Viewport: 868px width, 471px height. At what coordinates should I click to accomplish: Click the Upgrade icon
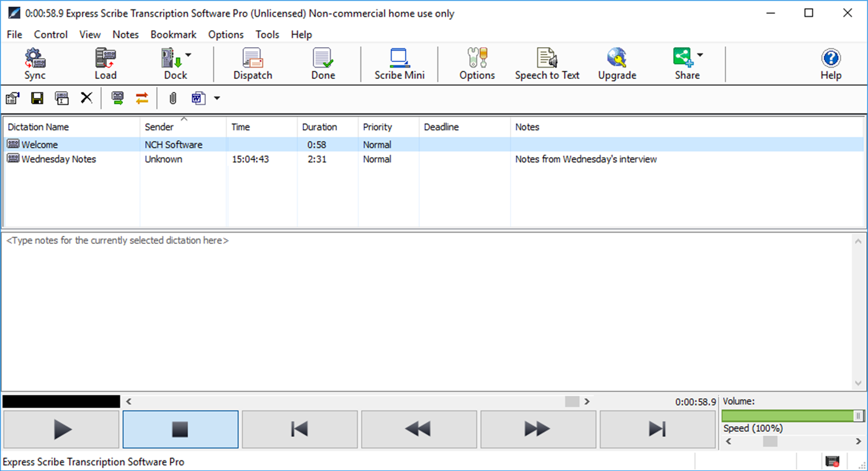(x=616, y=63)
